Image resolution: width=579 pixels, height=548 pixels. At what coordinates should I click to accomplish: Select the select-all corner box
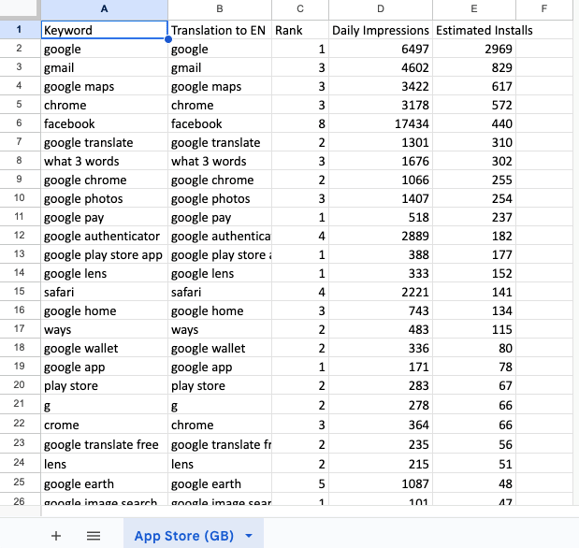click(x=19, y=9)
